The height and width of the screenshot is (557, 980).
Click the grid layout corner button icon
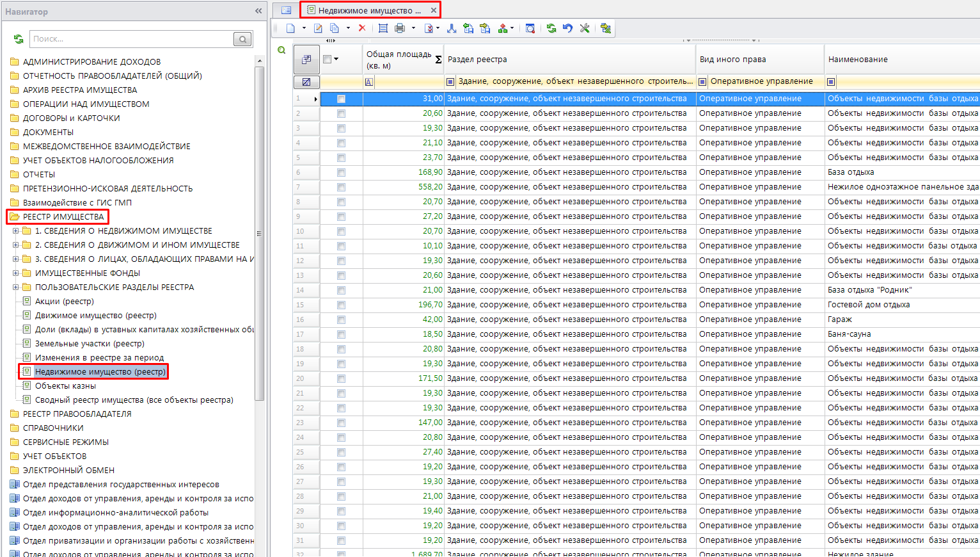pyautogui.click(x=306, y=59)
